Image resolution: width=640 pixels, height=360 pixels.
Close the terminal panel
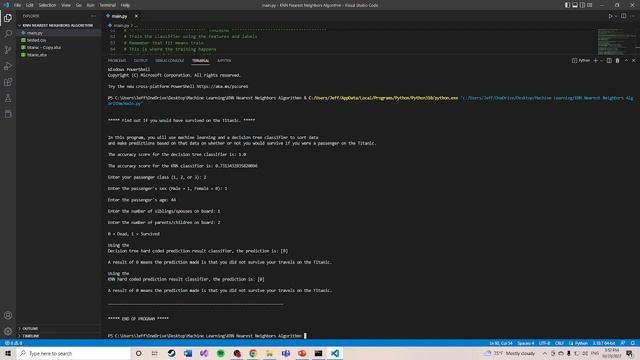coord(633,60)
